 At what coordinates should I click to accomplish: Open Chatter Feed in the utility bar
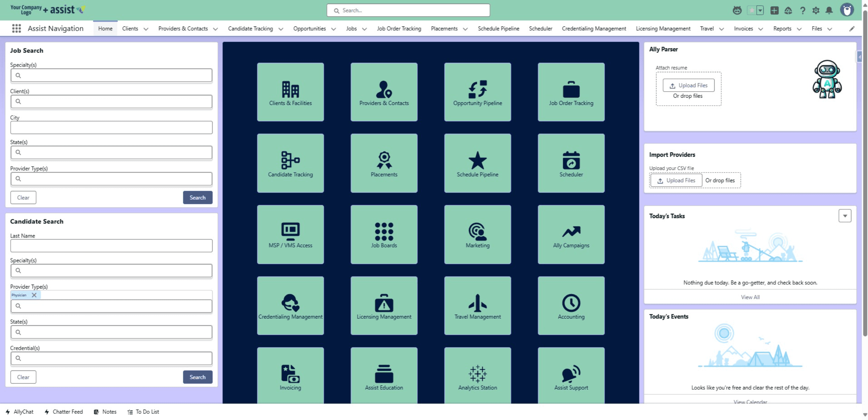[x=63, y=412]
